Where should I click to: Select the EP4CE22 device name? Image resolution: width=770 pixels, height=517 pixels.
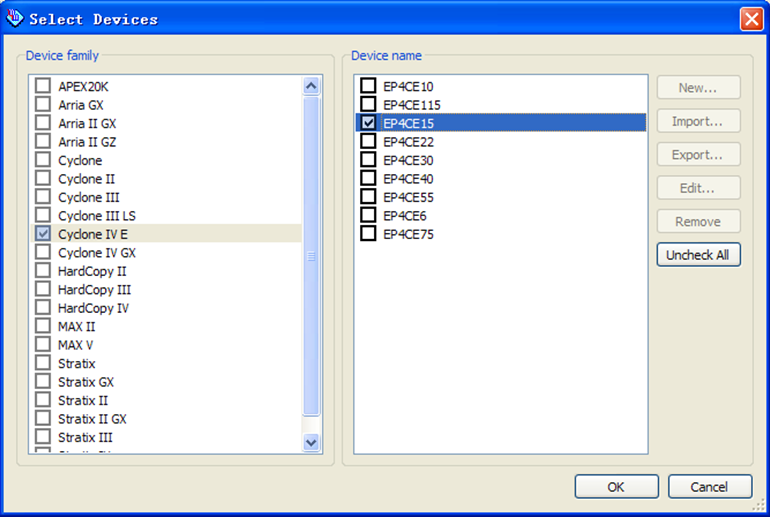409,142
